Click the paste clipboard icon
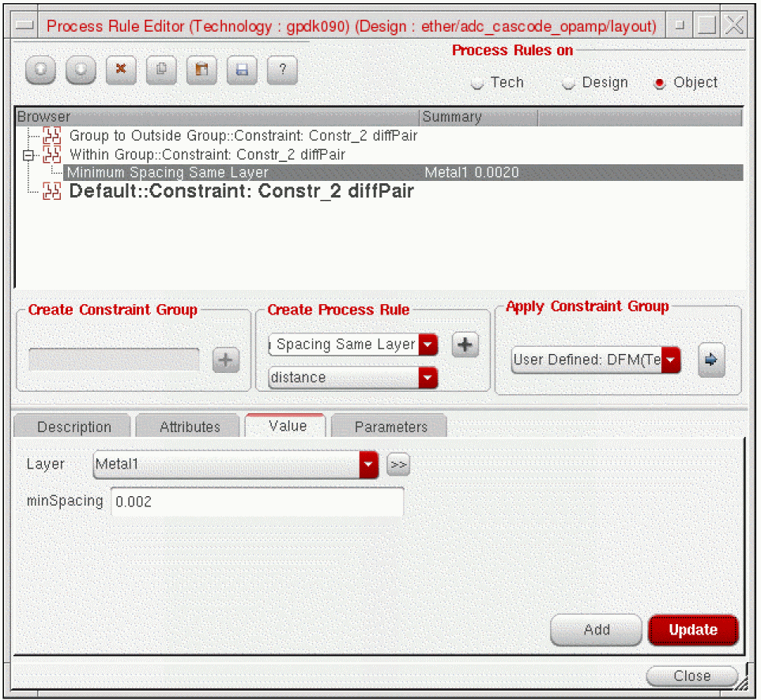 202,70
